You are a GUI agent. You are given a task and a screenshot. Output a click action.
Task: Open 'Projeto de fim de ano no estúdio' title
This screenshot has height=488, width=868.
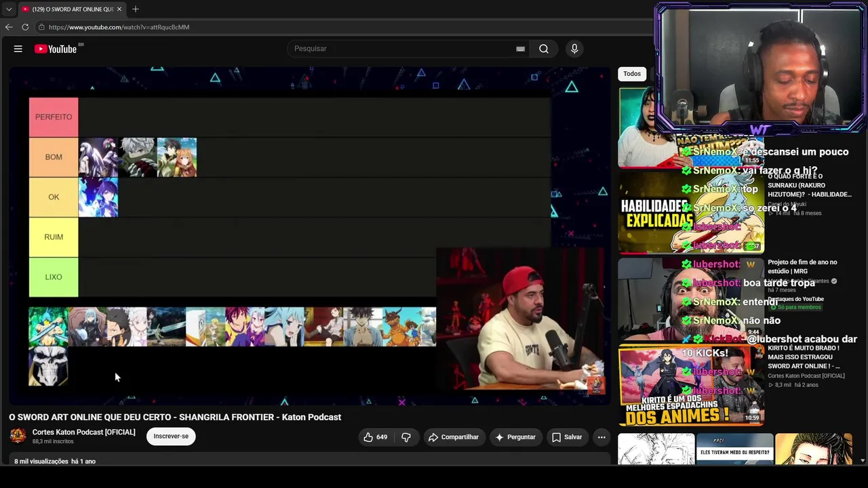pos(802,266)
